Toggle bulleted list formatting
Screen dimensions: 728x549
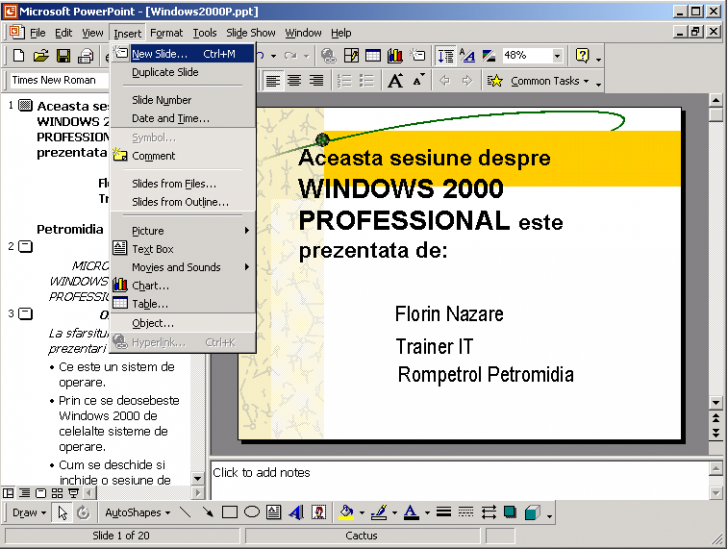point(367,81)
